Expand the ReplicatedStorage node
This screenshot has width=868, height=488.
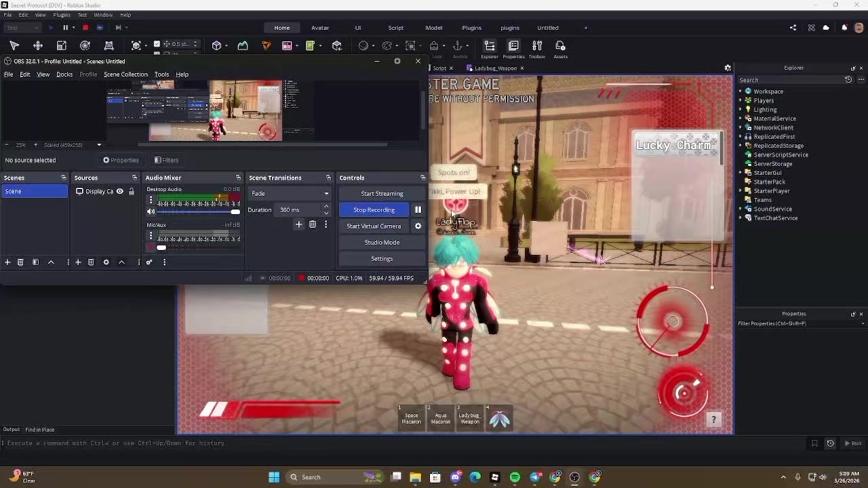(741, 146)
